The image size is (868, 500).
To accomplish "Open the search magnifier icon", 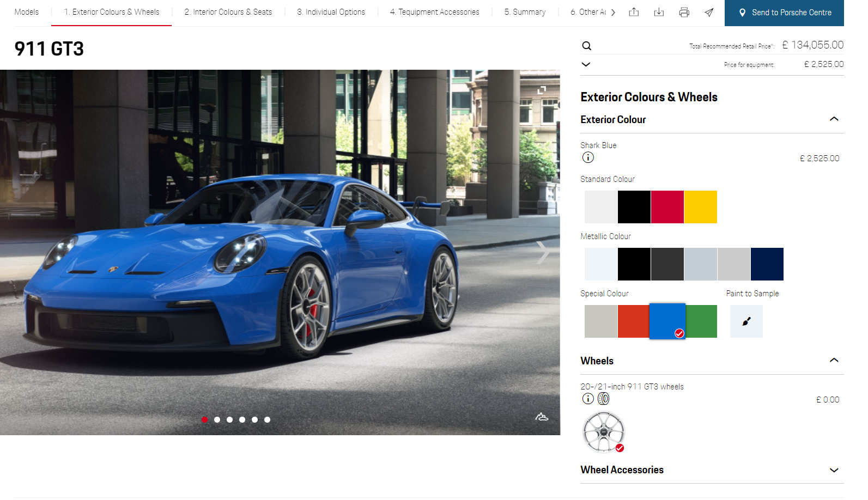I will coord(586,46).
